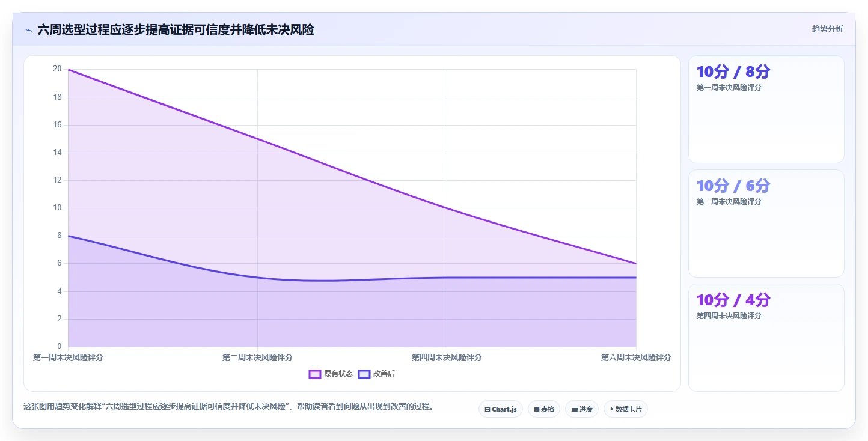Click the y-axis value 20
The height and width of the screenshot is (441, 868).
(x=57, y=69)
